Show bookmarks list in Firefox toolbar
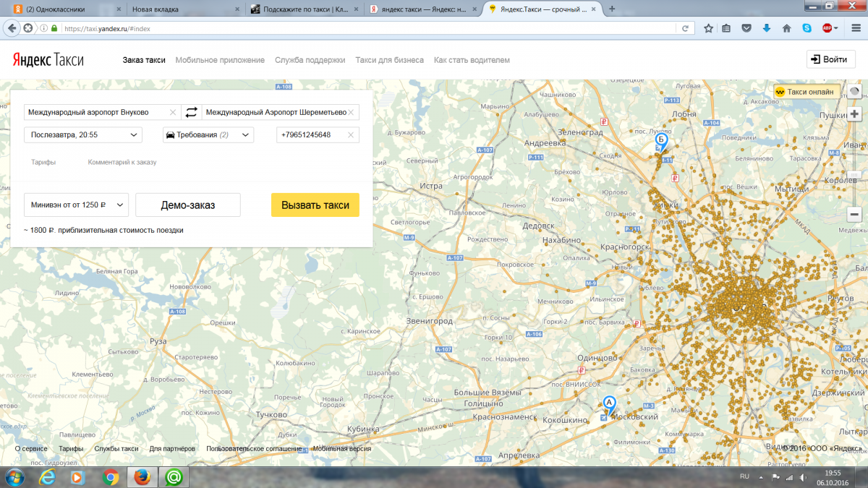Screen dimensions: 868x488 tap(727, 28)
